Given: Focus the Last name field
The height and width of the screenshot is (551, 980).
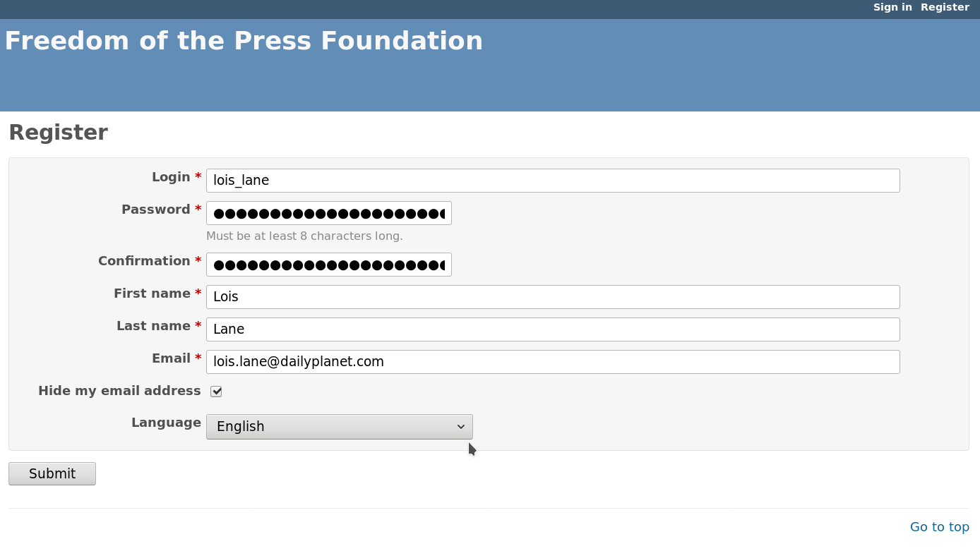Looking at the screenshot, I should pos(553,329).
